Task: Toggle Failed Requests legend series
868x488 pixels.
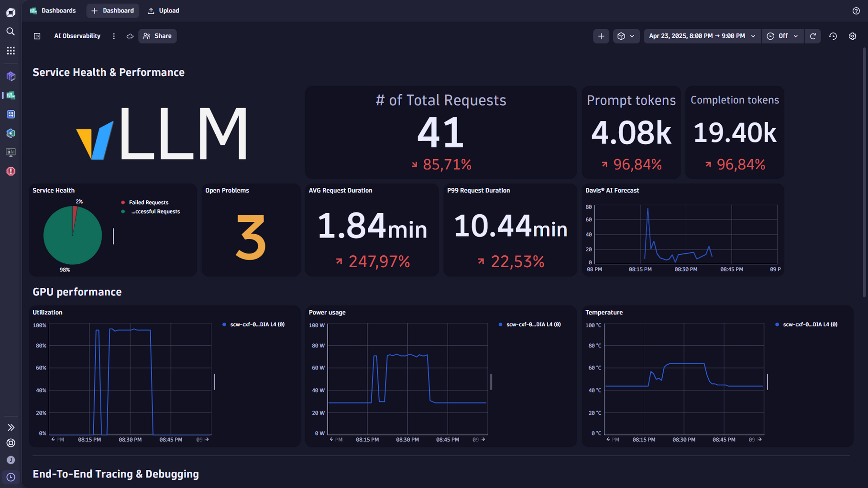Action: 148,202
